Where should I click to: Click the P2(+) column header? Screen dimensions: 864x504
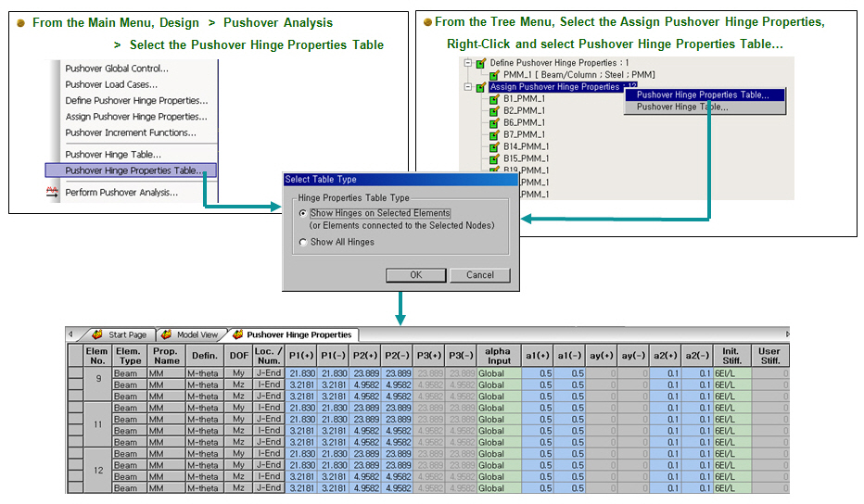[364, 356]
